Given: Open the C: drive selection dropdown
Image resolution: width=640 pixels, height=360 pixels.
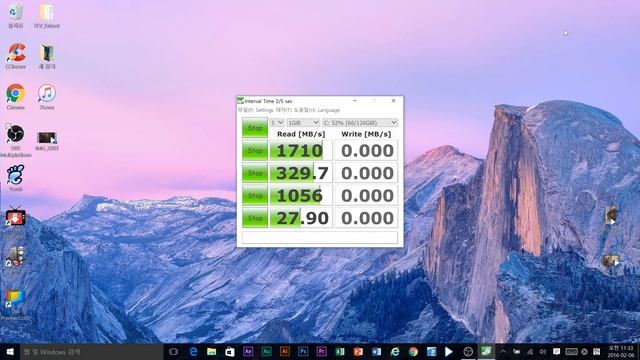Looking at the screenshot, I should click(x=360, y=122).
